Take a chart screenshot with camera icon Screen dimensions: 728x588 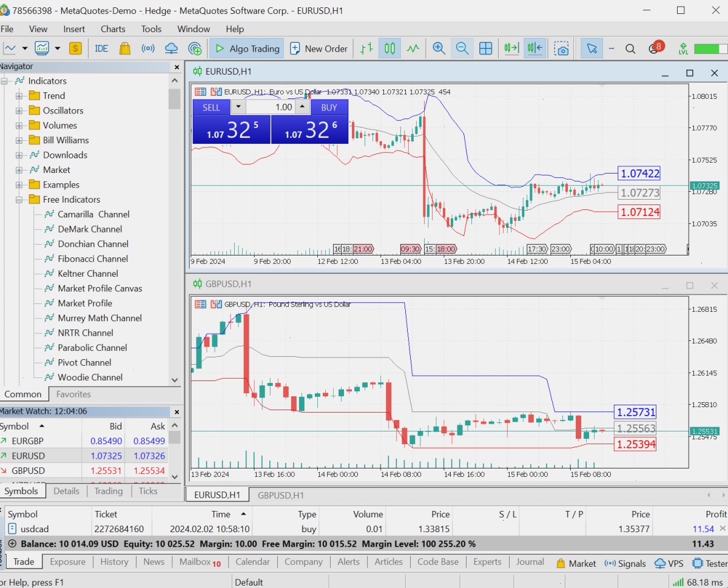(562, 49)
